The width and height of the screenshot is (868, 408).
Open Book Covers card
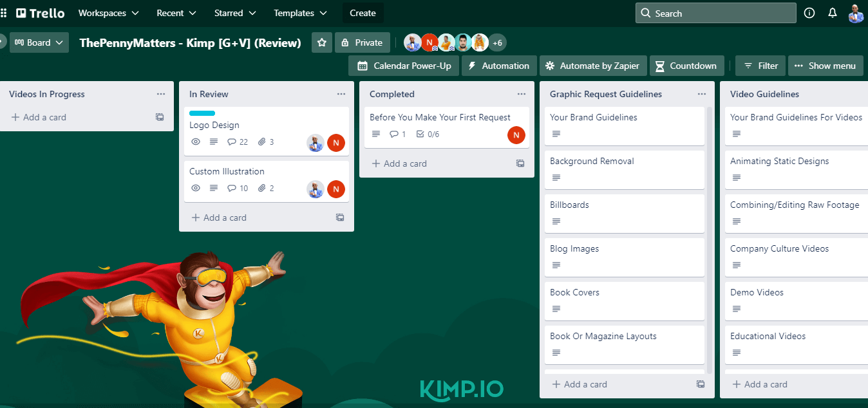pos(625,301)
